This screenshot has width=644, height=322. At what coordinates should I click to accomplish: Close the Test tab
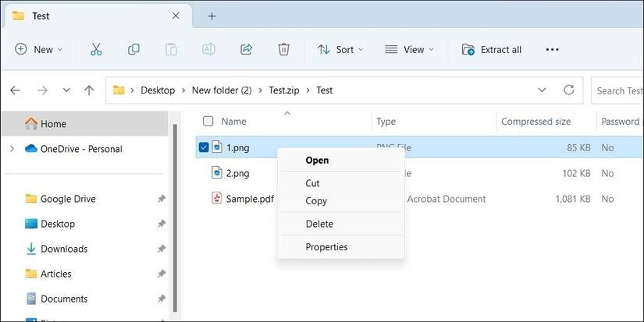tap(176, 16)
